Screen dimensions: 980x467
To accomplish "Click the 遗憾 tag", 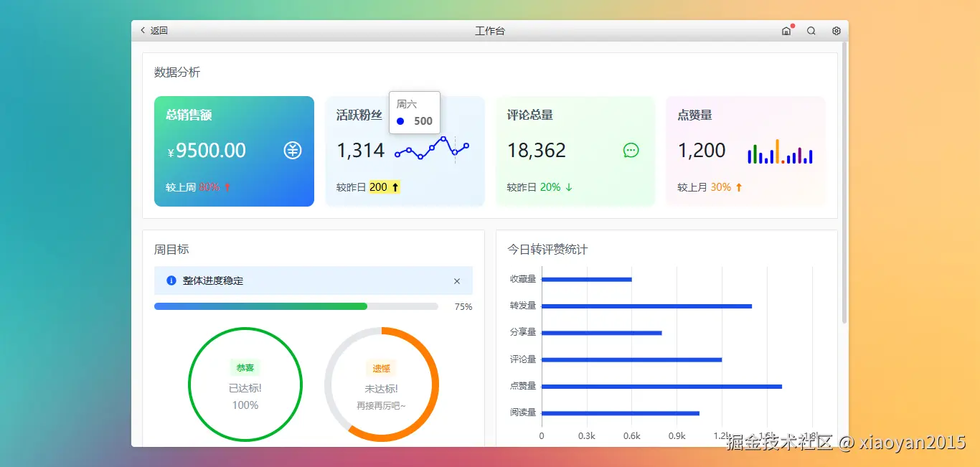I will click(382, 369).
